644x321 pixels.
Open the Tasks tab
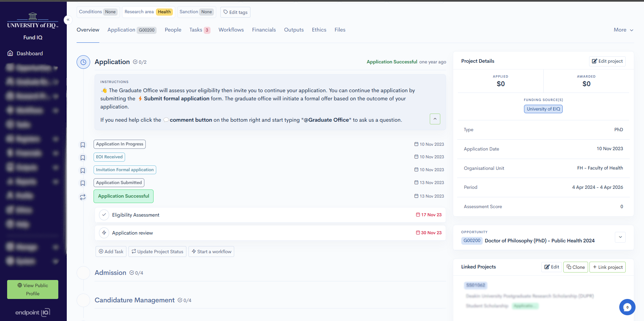click(199, 30)
